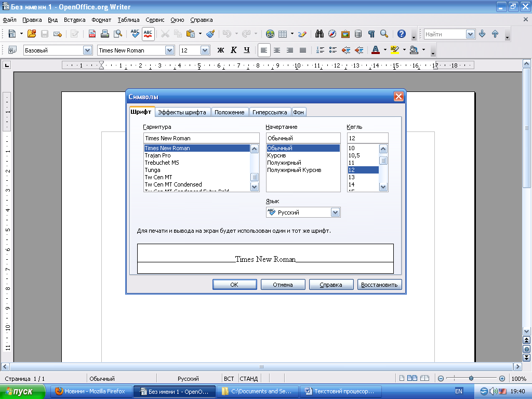Move the zoom slider handle
Viewport: 532px width, 399px height.
coord(471,378)
